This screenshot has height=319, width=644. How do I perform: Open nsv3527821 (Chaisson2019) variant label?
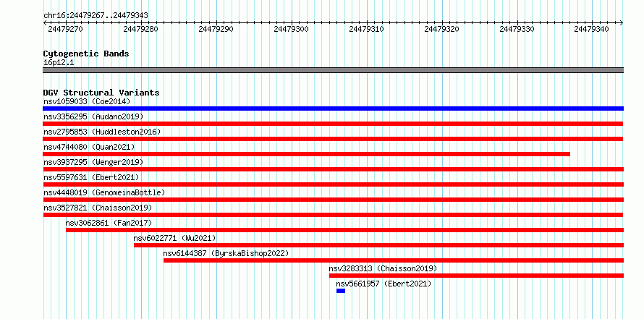point(98,208)
